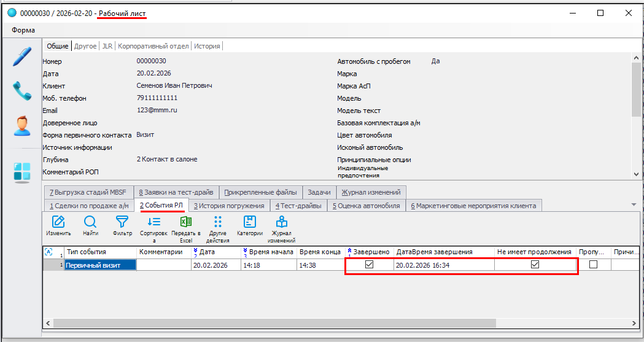This screenshot has height=342, width=644.
Task: Expand the Другие действия actions menu
Action: point(218,225)
